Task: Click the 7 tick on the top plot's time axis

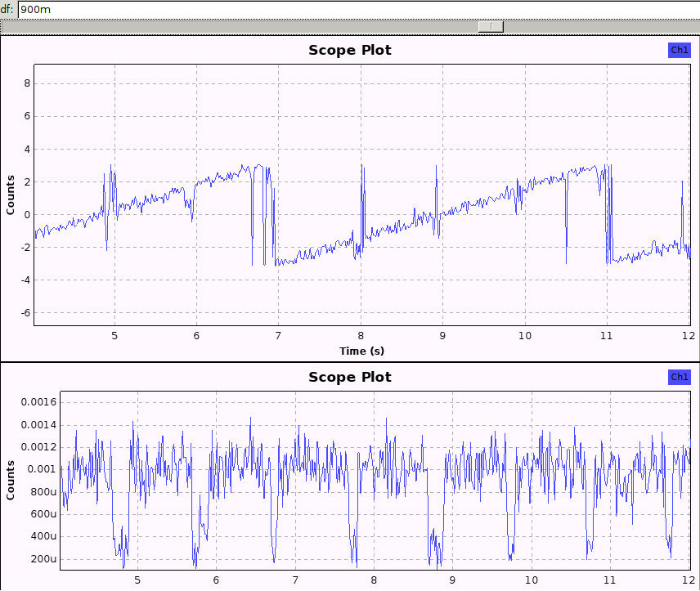Action: point(279,335)
